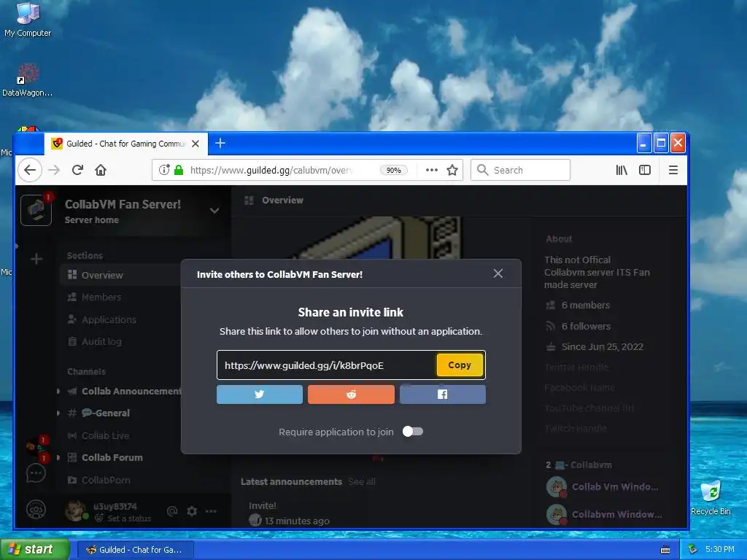747x560 pixels.
Task: Expand CollabVM Fan Server dropdown chevron
Action: click(214, 210)
